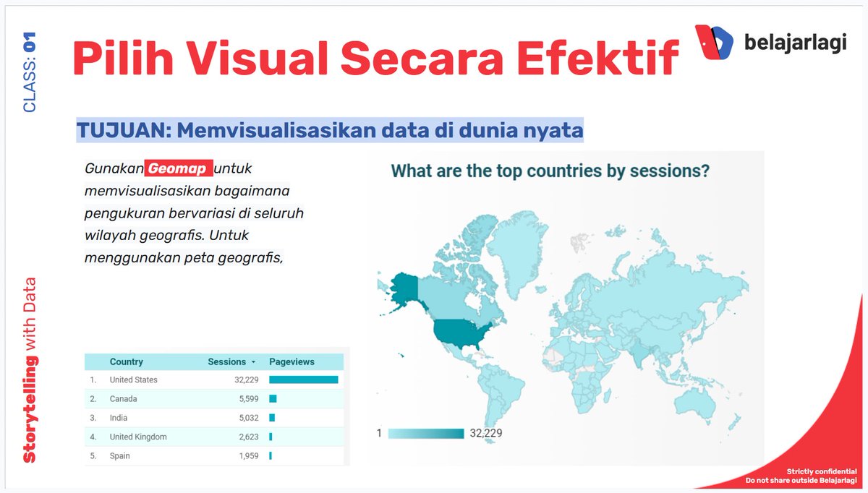Click the row number '1.' in the table
The image size is (868, 493).
pyautogui.click(x=93, y=380)
